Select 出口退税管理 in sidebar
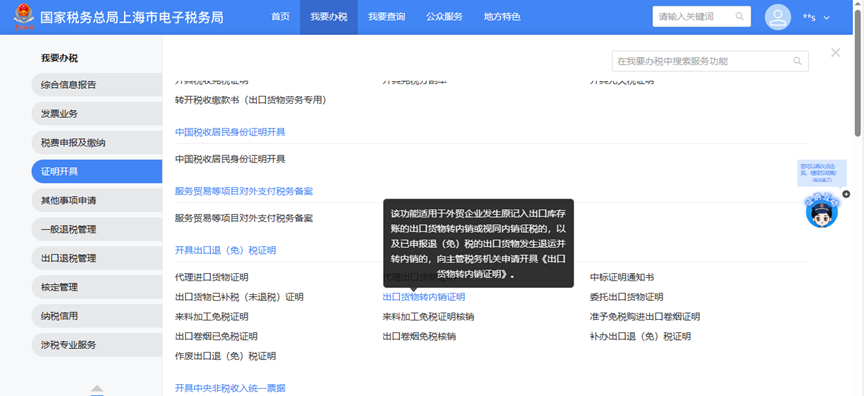This screenshot has width=864, height=396. 97,258
